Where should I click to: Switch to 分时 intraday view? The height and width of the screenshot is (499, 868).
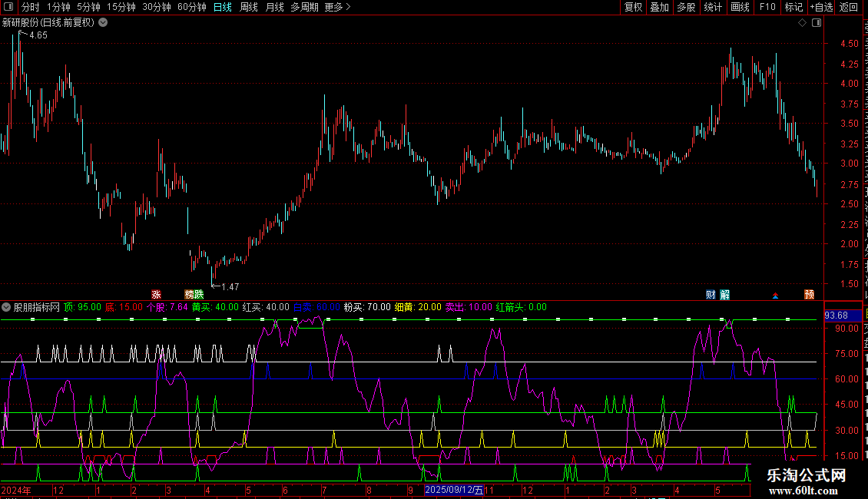31,7
